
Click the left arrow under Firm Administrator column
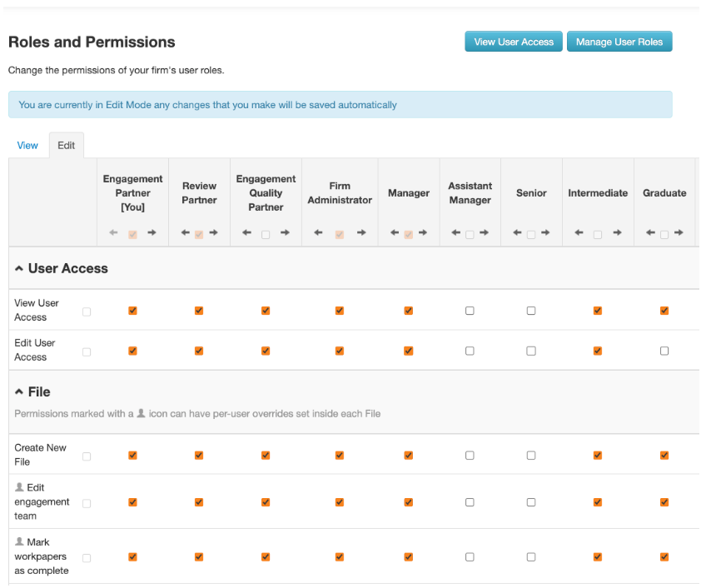(x=319, y=234)
